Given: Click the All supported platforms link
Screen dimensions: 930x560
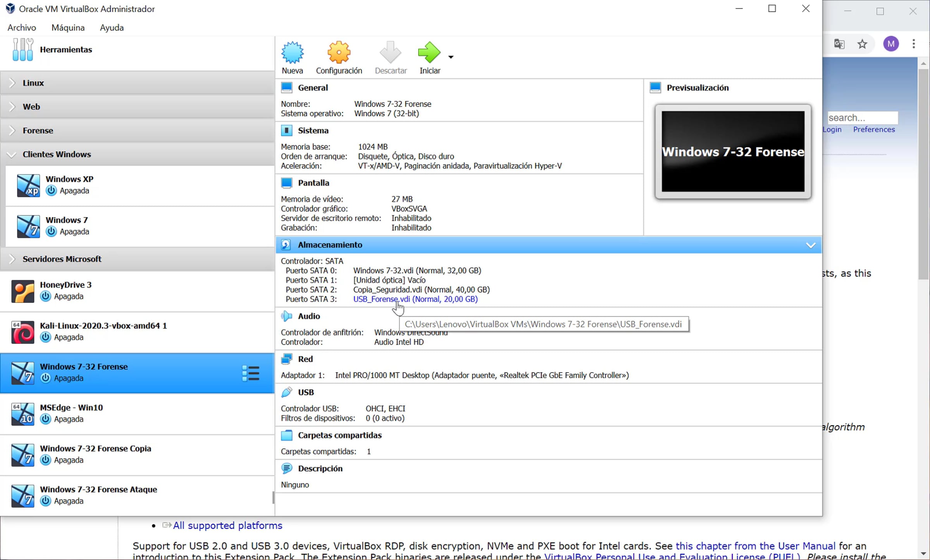Looking at the screenshot, I should [227, 526].
